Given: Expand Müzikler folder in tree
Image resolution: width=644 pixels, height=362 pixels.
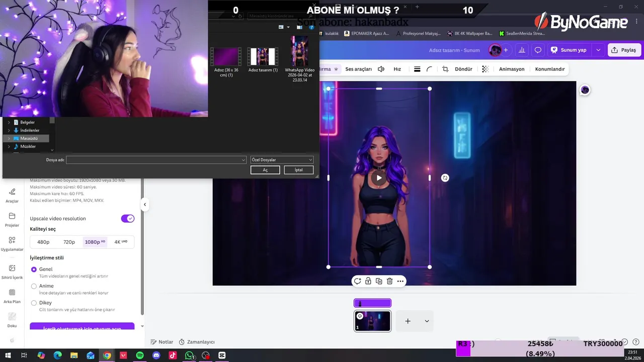Looking at the screenshot, I should (9, 146).
